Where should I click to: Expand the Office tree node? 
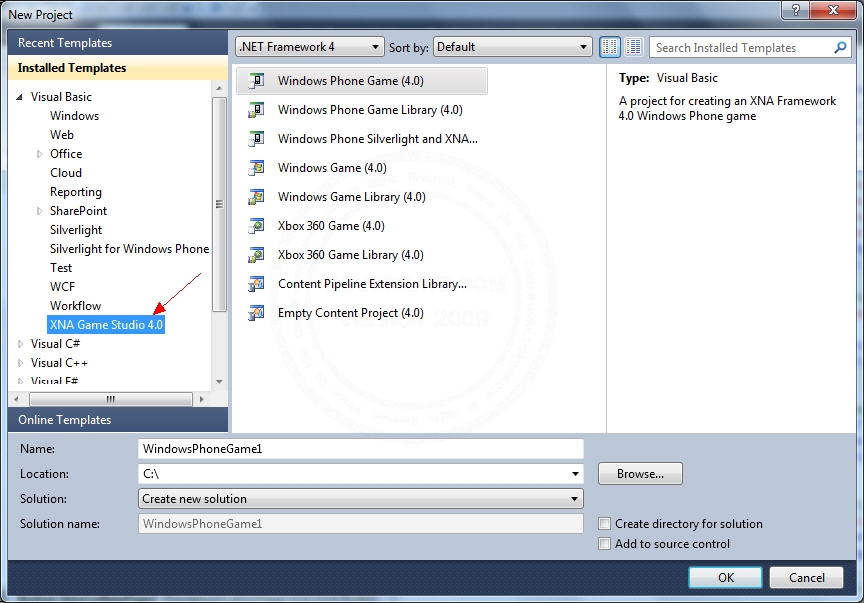click(x=39, y=154)
